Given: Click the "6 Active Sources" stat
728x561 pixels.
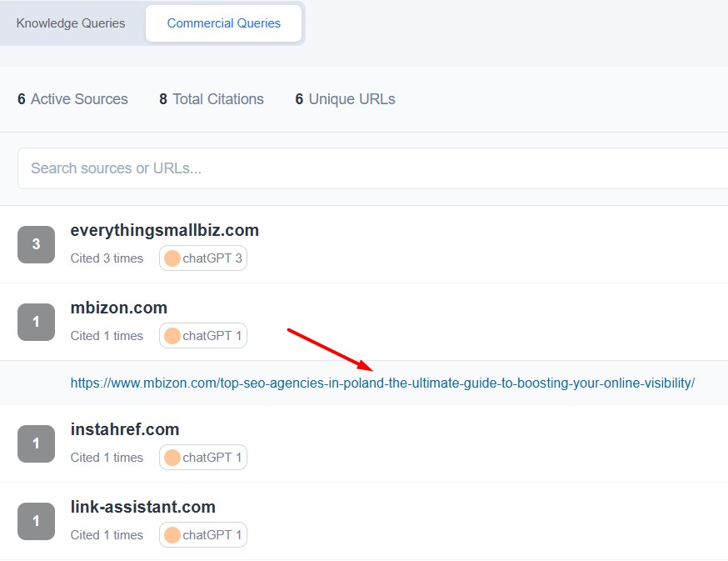Looking at the screenshot, I should pos(72,99).
